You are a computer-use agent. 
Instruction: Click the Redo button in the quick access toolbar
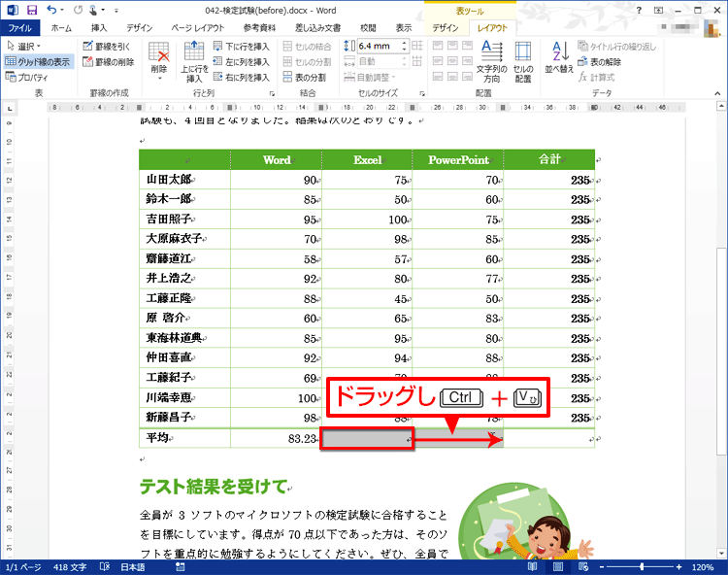78,10
